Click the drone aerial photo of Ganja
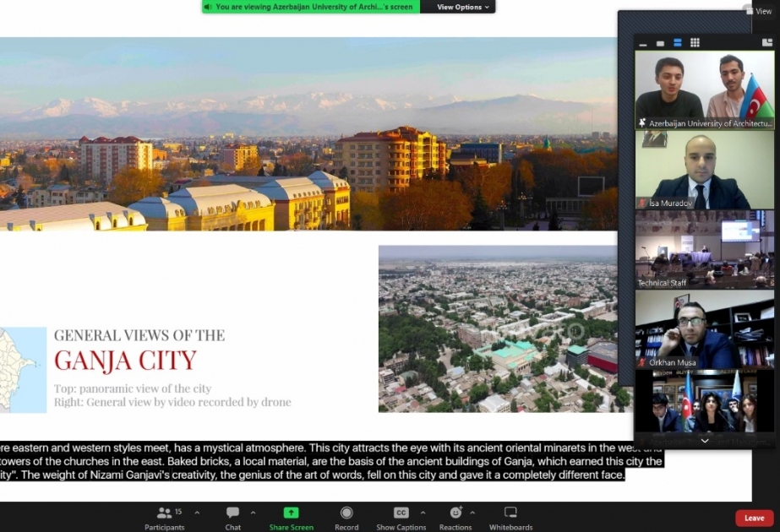Image resolution: width=780 pixels, height=532 pixels. point(498,328)
